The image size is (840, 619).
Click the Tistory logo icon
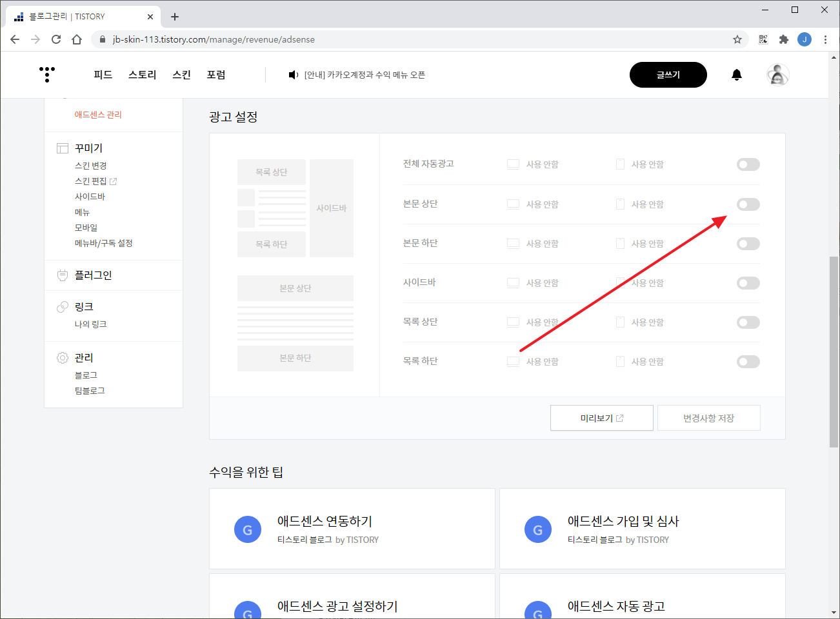click(47, 74)
